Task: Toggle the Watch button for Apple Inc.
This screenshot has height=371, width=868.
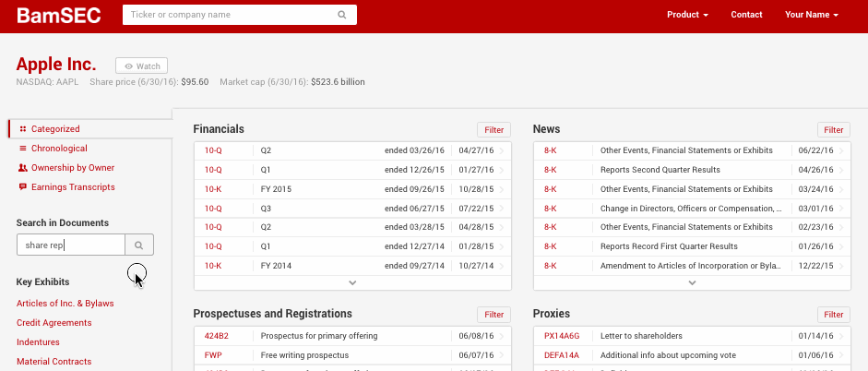Action: pos(142,66)
